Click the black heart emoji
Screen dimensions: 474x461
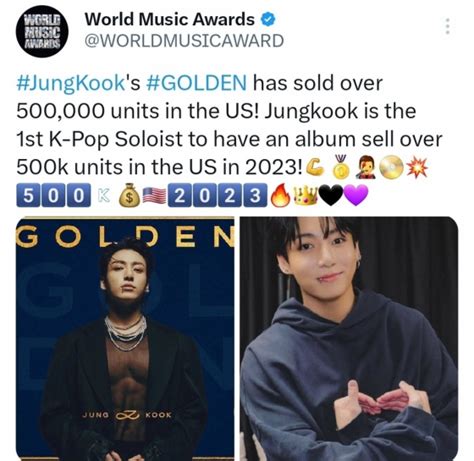331,196
